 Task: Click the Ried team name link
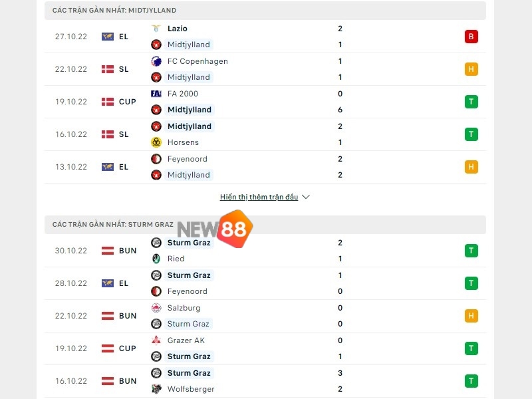pyautogui.click(x=176, y=259)
